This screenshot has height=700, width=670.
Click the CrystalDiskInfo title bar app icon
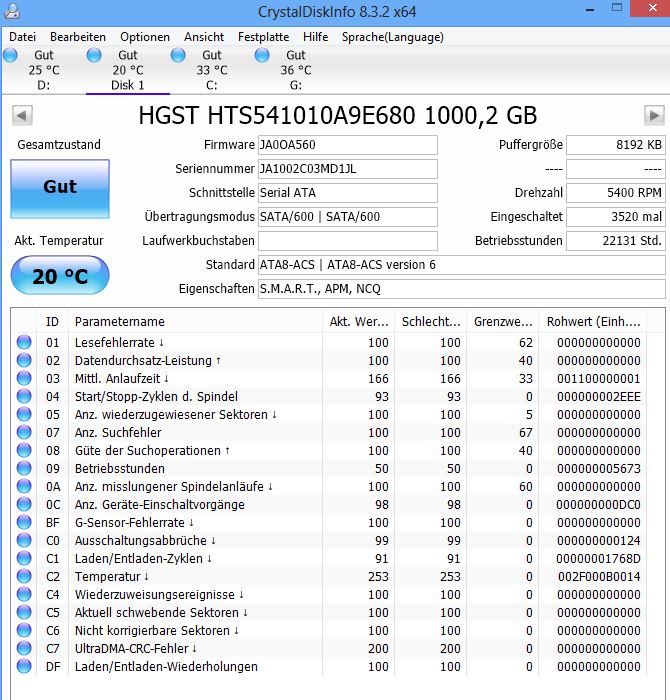coord(11,11)
